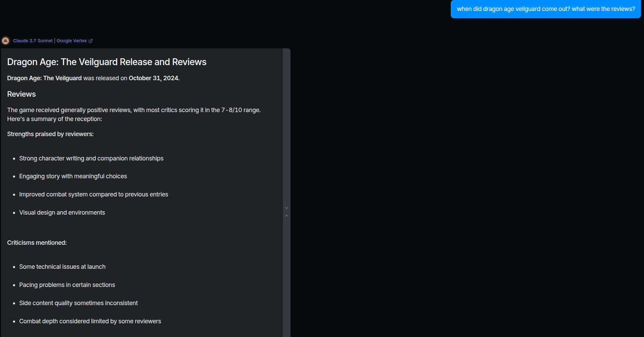Click the sentence mentioning '7-8/10 range'
The width and height of the screenshot is (644, 337).
tap(134, 110)
